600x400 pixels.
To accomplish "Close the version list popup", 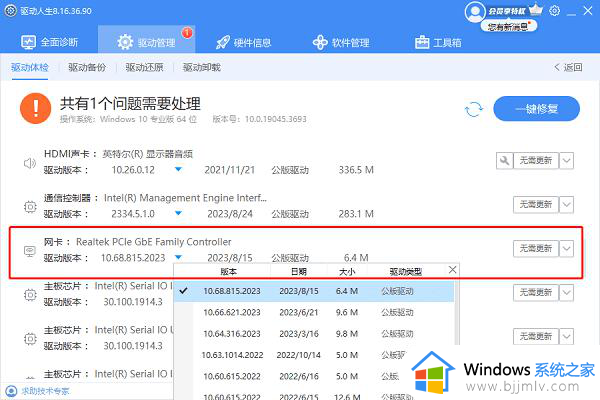I will click(452, 270).
